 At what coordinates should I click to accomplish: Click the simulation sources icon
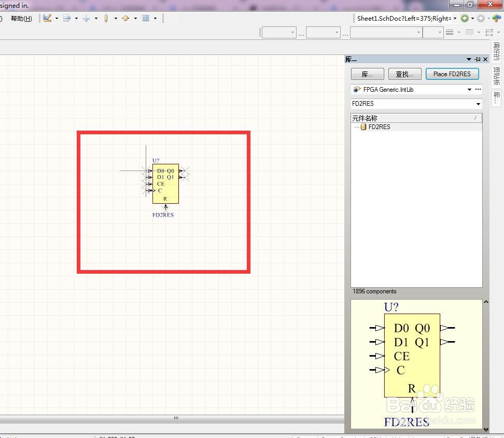pos(125,18)
